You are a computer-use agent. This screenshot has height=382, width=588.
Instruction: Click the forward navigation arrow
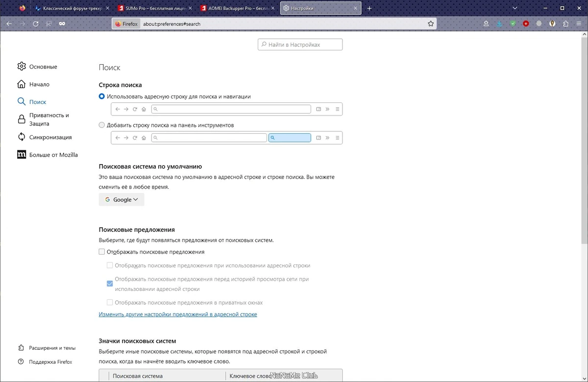(x=23, y=24)
